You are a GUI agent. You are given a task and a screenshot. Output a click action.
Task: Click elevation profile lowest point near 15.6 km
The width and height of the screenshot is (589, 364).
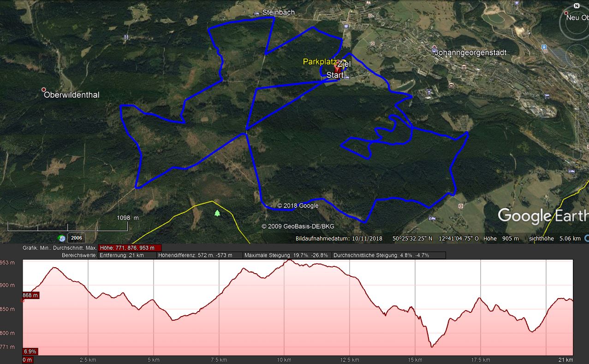click(432, 346)
